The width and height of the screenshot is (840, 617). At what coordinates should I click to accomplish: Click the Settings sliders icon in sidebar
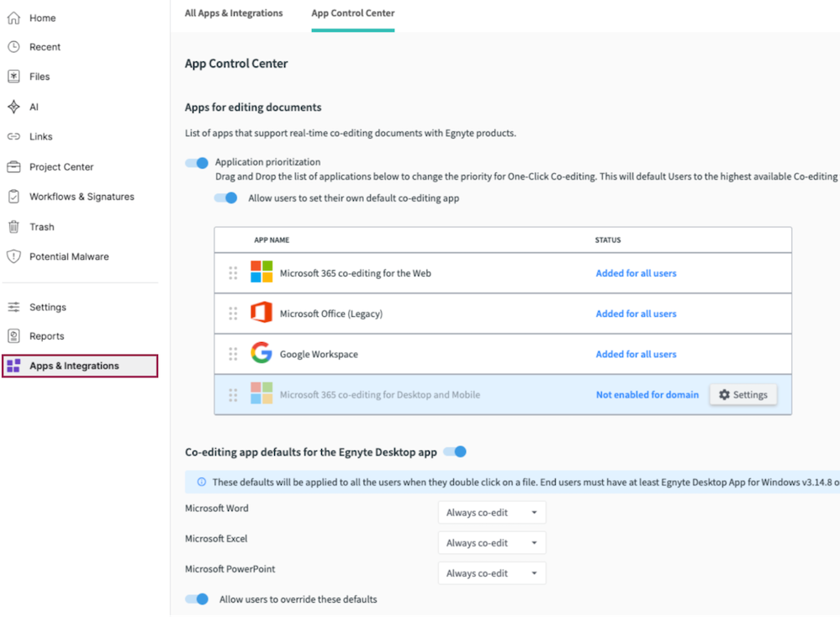14,307
